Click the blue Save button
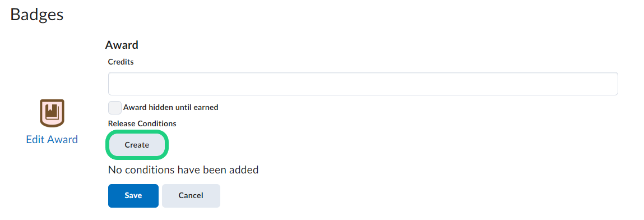Image resolution: width=644 pixels, height=220 pixels. coord(133,195)
